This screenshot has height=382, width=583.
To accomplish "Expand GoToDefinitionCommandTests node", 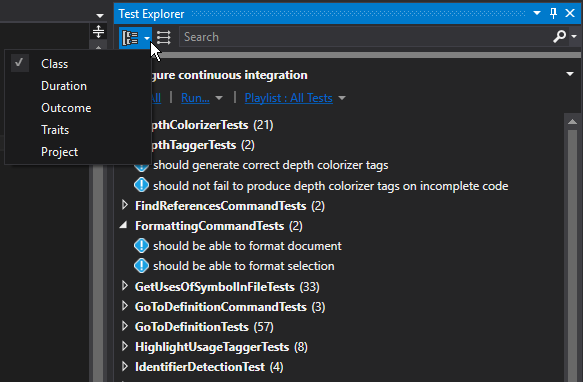I will pyautogui.click(x=125, y=306).
